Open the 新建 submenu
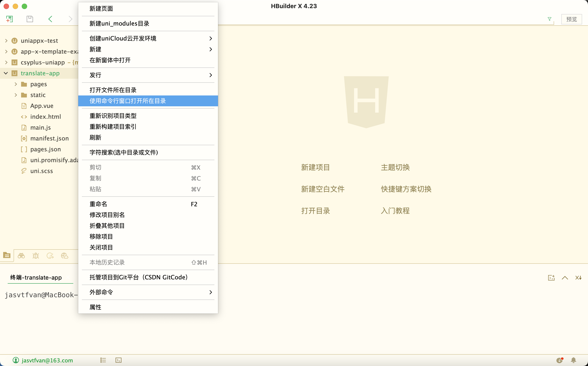588x366 pixels. (x=148, y=49)
